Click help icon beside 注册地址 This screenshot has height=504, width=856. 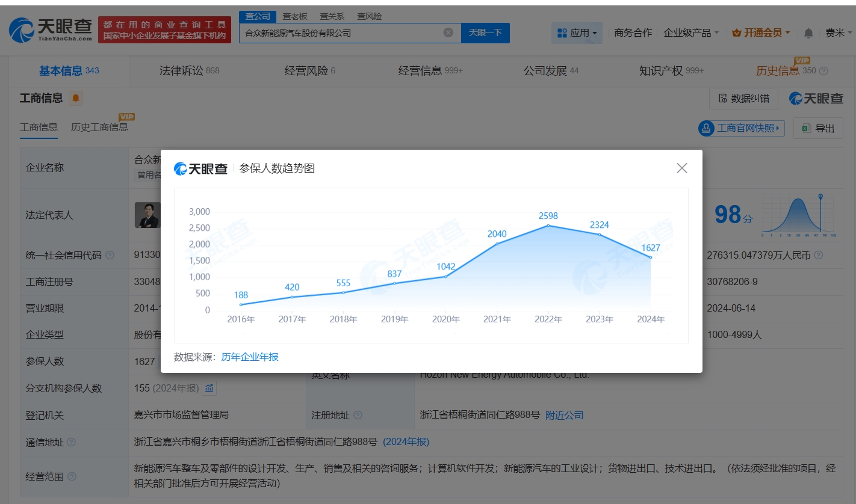pos(358,415)
